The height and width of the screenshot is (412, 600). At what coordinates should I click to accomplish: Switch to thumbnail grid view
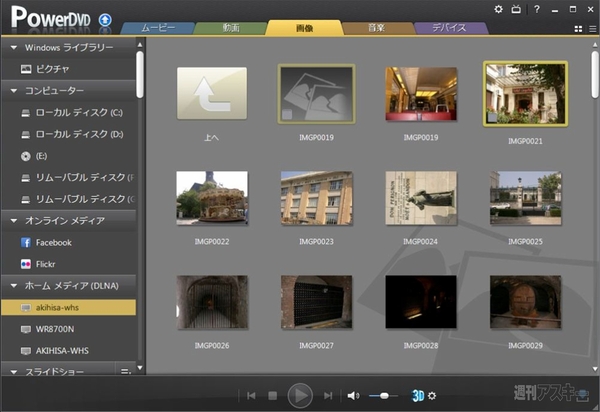click(579, 29)
